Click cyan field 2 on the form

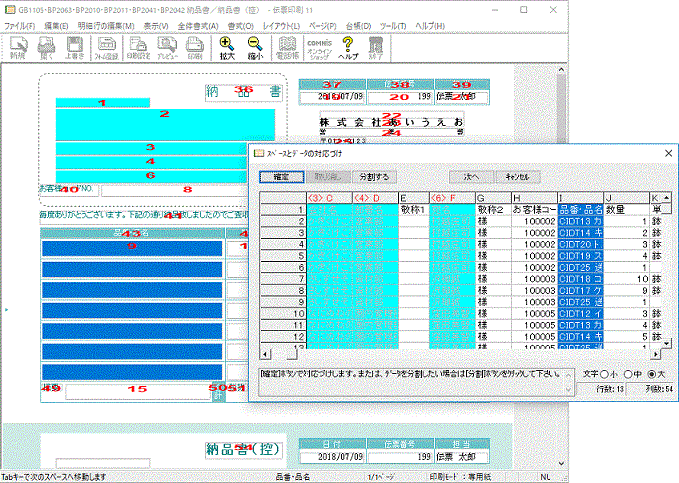point(165,124)
